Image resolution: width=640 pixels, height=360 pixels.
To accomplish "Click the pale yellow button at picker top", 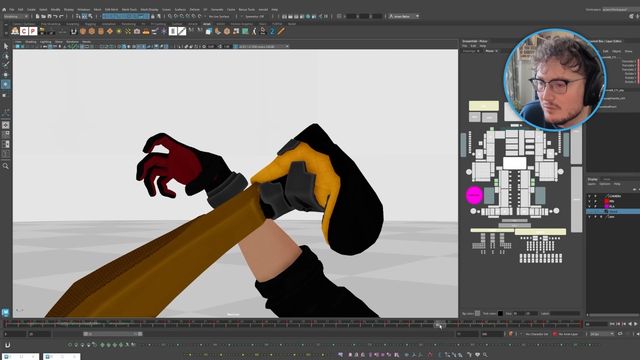I will [x=484, y=106].
